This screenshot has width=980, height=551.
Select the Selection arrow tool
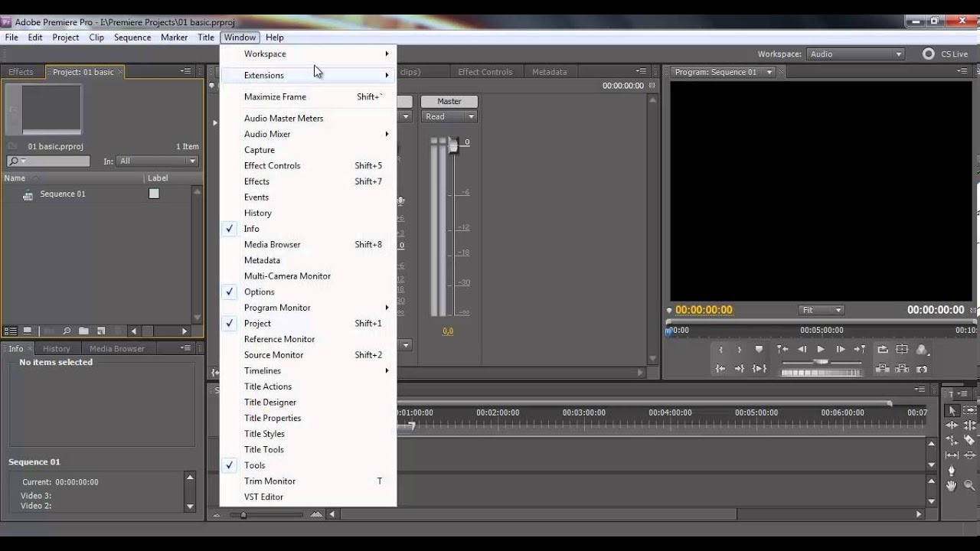tap(952, 411)
